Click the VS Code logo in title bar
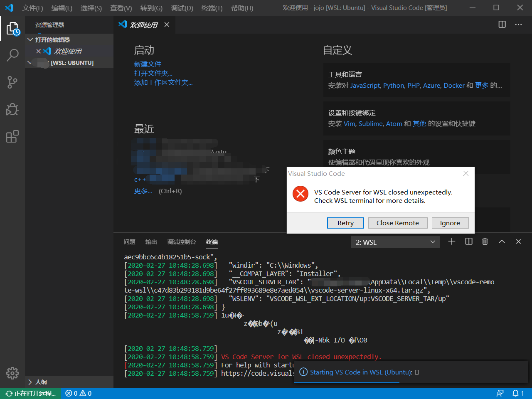 click(x=9, y=8)
